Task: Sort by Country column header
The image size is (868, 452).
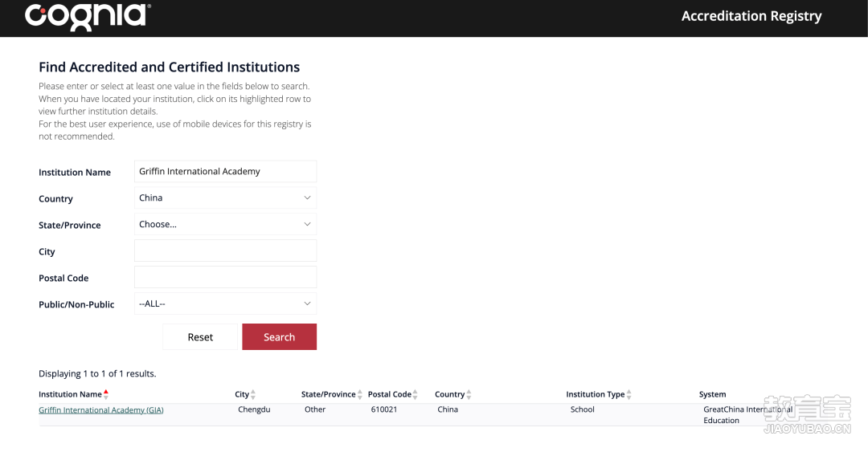Action: coord(452,394)
